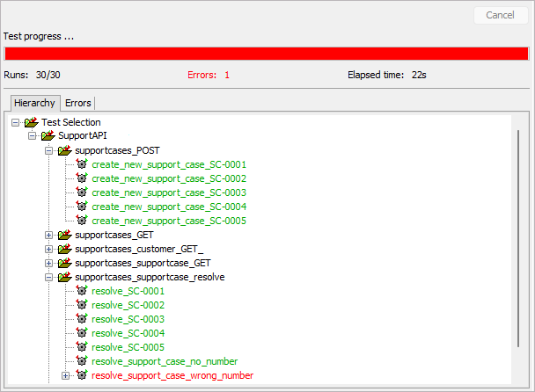Viewport: 535px width, 392px height.
Task: Collapse the supportcases_POST node
Action: [x=49, y=150]
